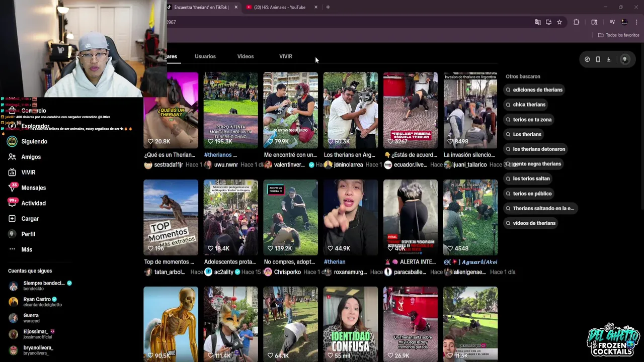The height and width of the screenshot is (362, 644).
Task: Click the browser address bar URL field
Action: point(347,22)
